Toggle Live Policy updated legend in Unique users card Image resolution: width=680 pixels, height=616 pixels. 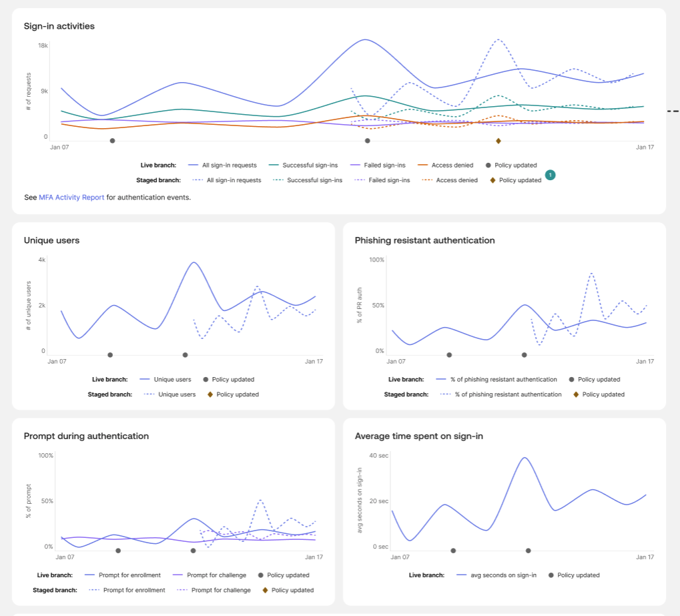click(x=228, y=380)
